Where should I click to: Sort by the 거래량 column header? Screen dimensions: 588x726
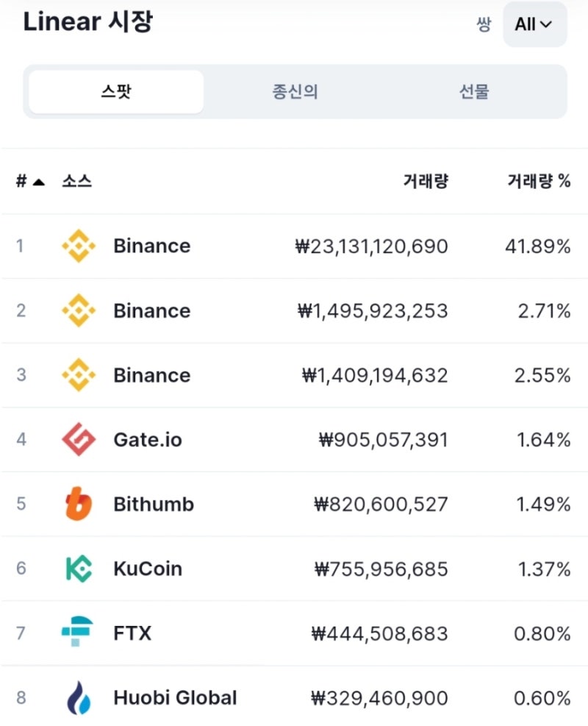426,181
